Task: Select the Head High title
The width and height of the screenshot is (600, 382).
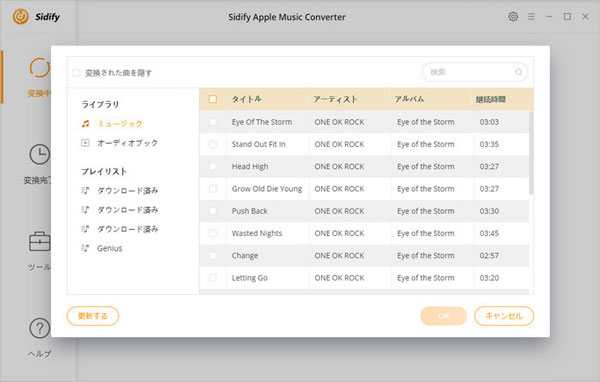Action: point(250,167)
